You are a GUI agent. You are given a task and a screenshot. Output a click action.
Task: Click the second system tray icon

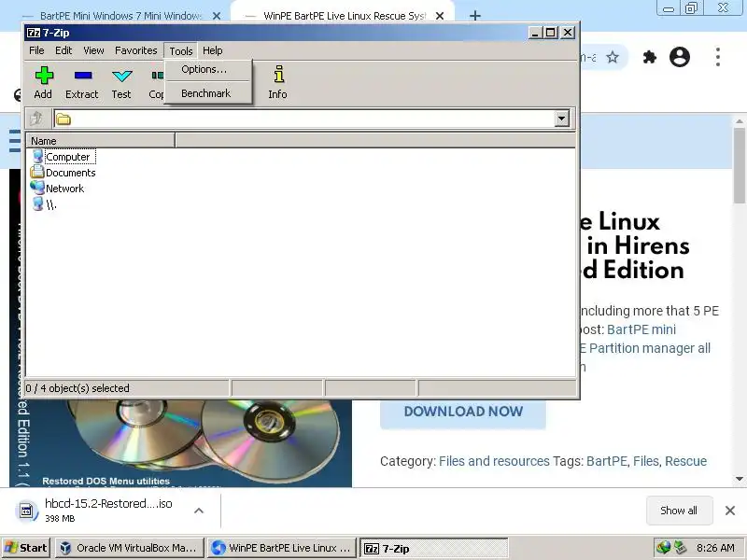(x=681, y=548)
